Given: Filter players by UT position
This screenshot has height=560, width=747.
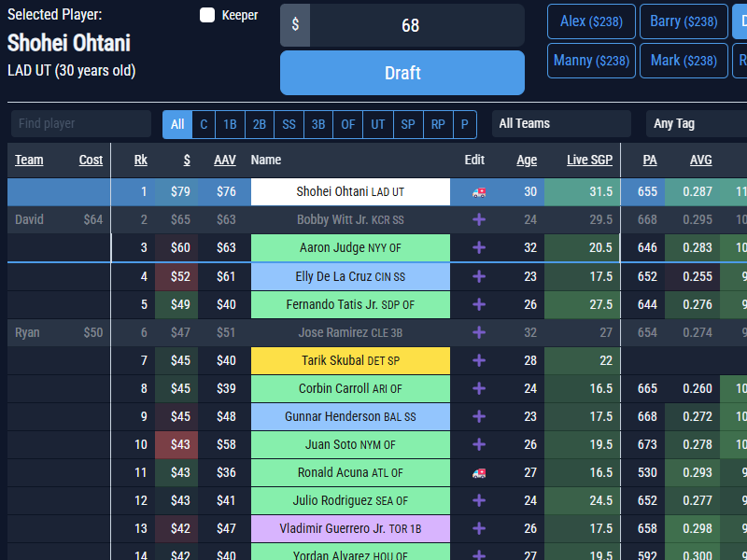Looking at the screenshot, I should click(378, 125).
